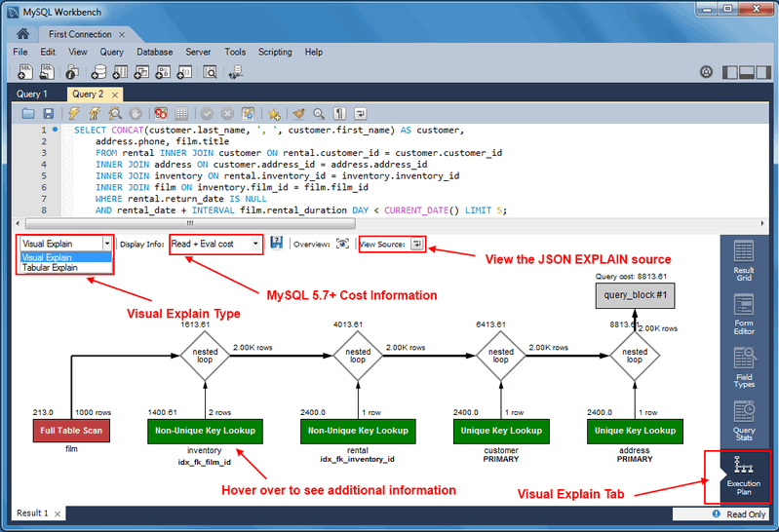Toggle the right sidebar panel
Image resolution: width=779 pixels, height=532 pixels.
(763, 72)
